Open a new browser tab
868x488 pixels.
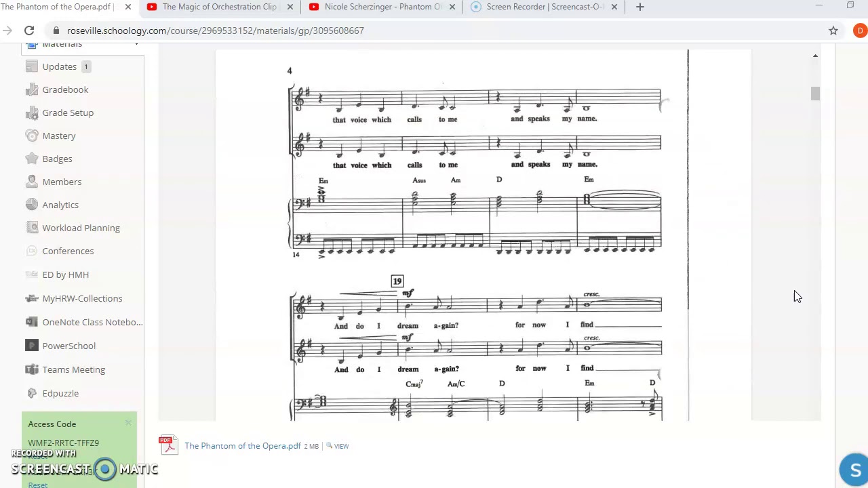(x=639, y=7)
